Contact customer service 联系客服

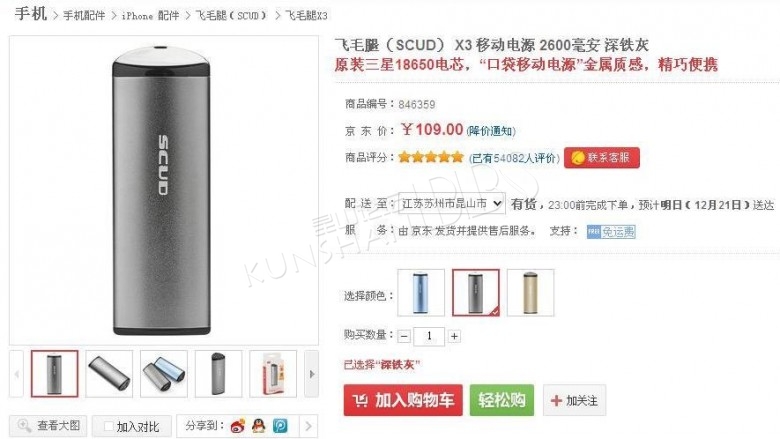[x=602, y=158]
